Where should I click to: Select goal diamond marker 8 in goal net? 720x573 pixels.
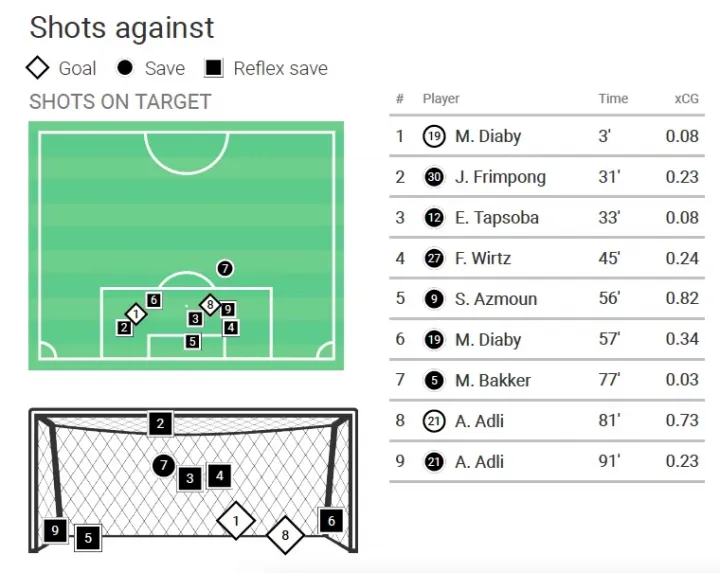(285, 535)
